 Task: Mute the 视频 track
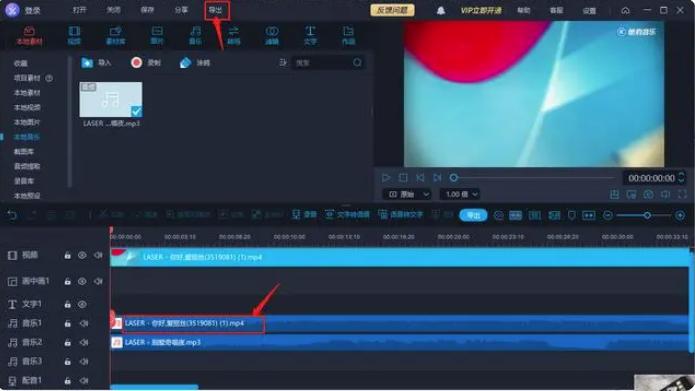98,255
